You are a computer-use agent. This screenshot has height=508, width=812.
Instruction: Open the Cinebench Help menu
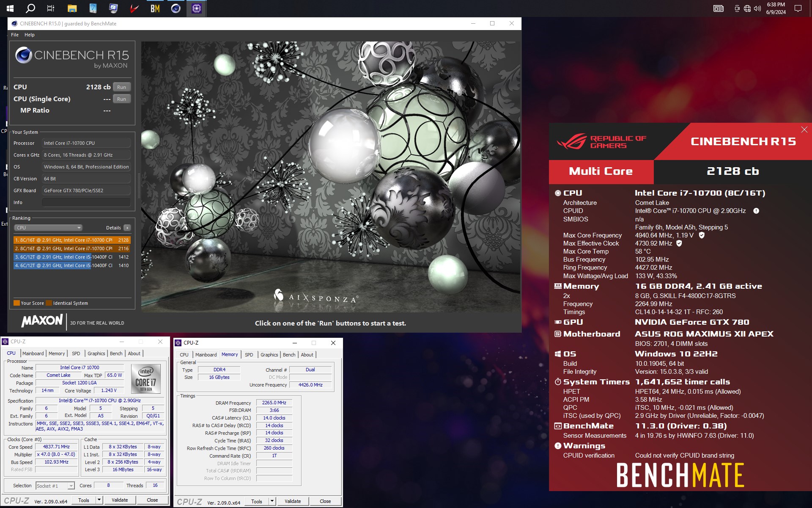(29, 35)
